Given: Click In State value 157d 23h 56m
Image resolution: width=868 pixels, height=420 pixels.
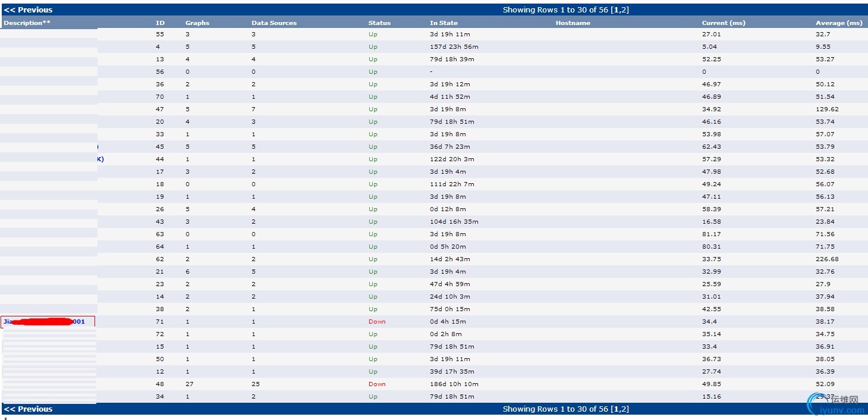Looking at the screenshot, I should (454, 46).
